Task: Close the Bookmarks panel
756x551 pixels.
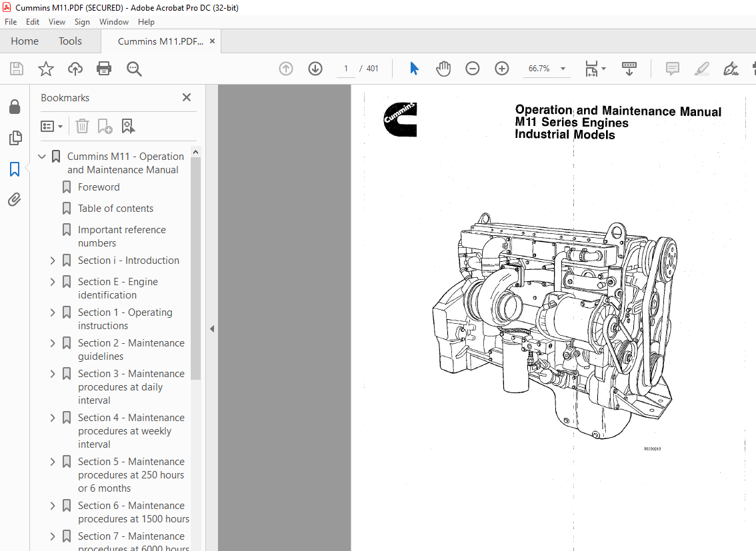Action: (x=187, y=97)
